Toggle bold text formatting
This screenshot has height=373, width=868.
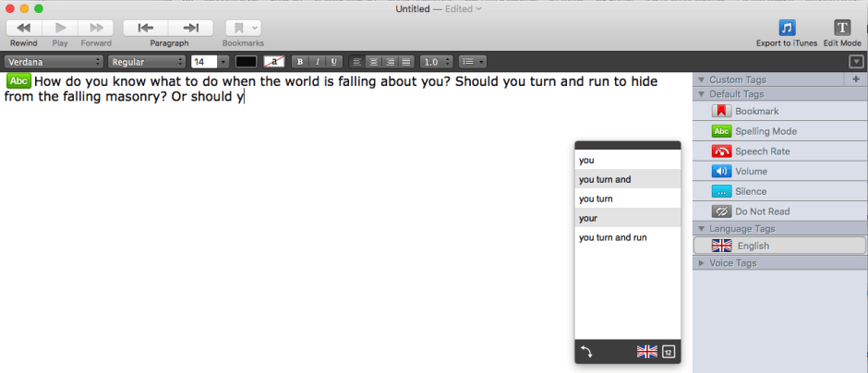299,62
